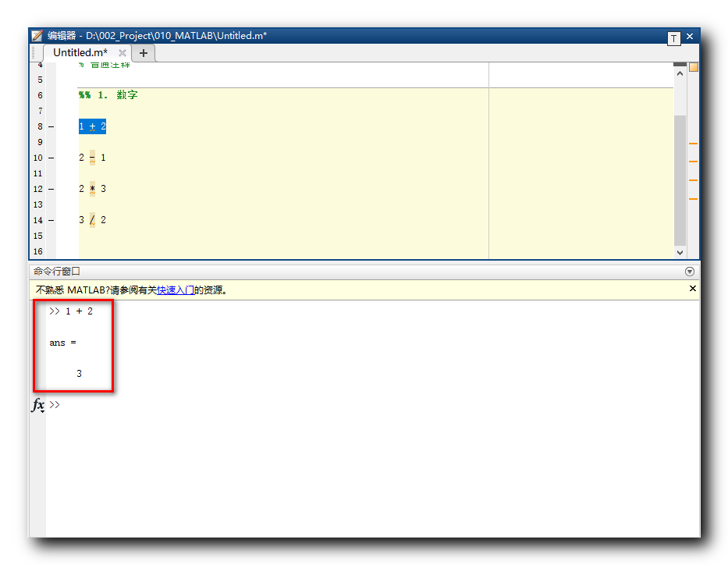728x565 pixels.
Task: Click the 'ans =' output text
Action: tap(62, 343)
